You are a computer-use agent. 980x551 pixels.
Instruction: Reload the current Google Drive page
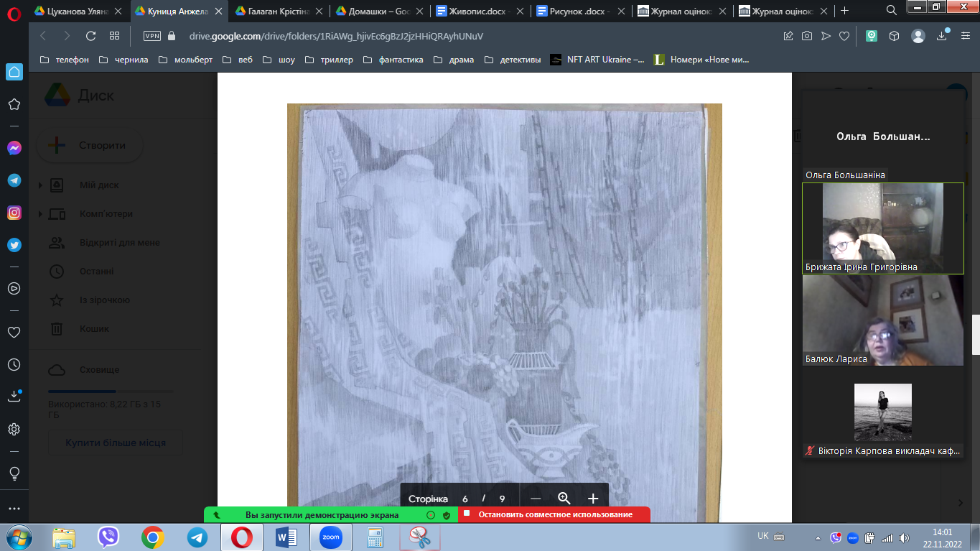tap(90, 36)
